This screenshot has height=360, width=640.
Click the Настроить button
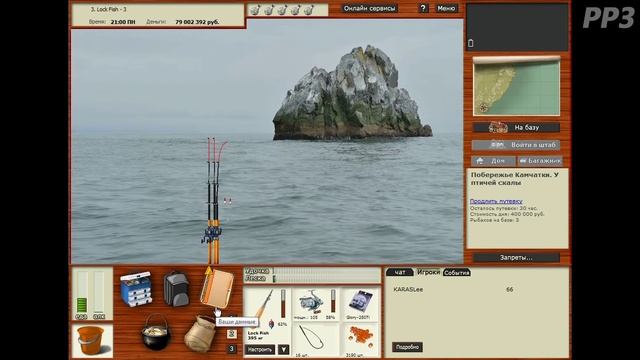tap(260, 349)
